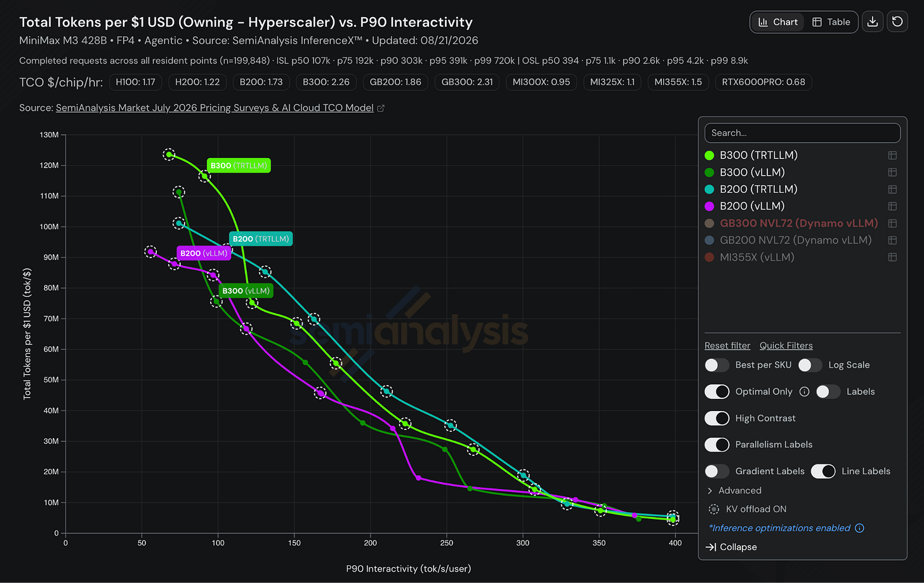This screenshot has width=924, height=583.
Task: Switch to the Table tab
Action: point(831,22)
